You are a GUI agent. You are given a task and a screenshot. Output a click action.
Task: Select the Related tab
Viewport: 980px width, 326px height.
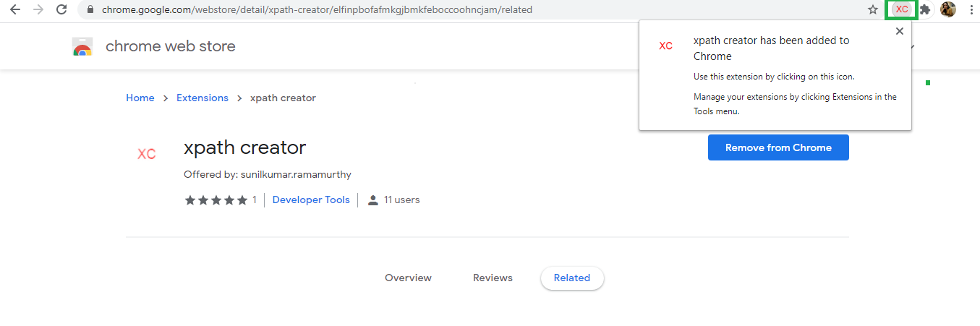point(572,278)
